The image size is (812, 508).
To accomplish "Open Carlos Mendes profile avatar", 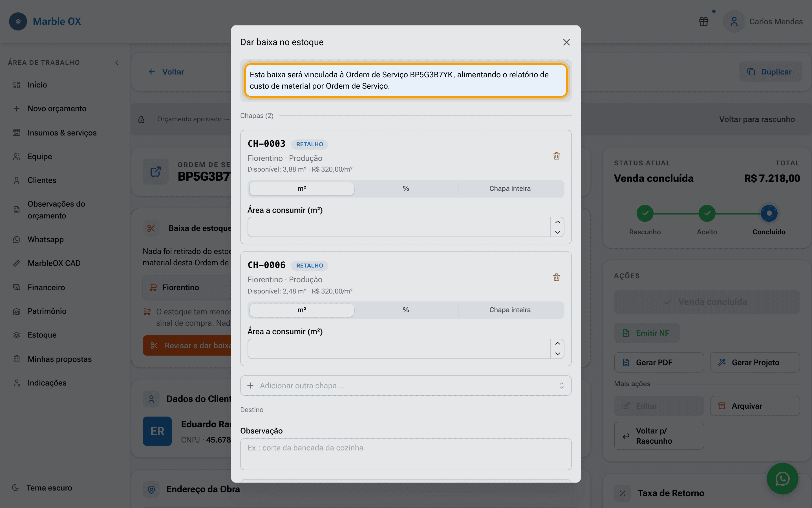I will click(734, 21).
